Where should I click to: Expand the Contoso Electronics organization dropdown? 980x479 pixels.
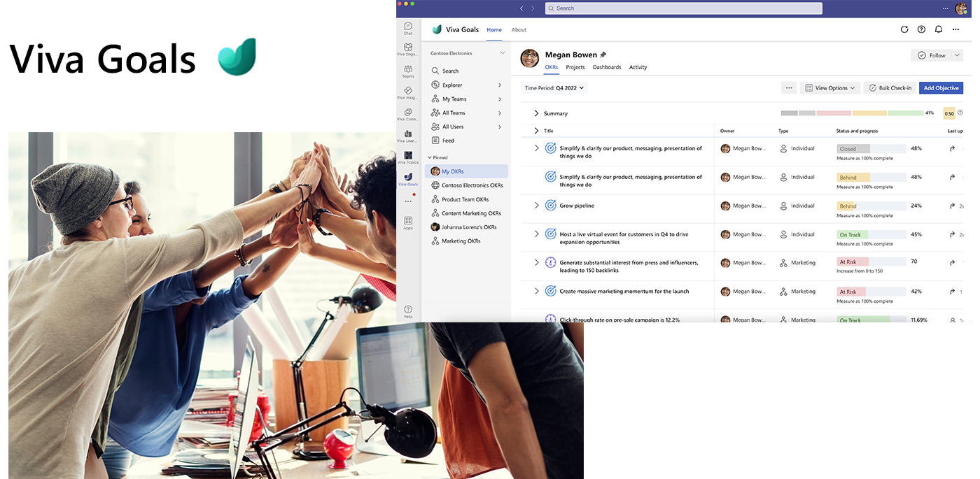tap(502, 53)
